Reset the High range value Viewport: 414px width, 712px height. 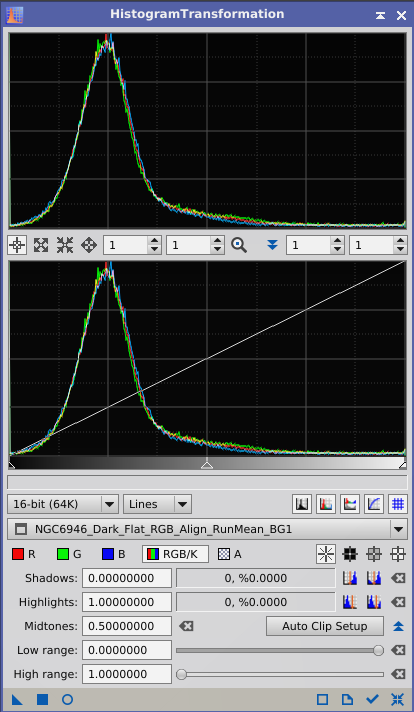398,674
